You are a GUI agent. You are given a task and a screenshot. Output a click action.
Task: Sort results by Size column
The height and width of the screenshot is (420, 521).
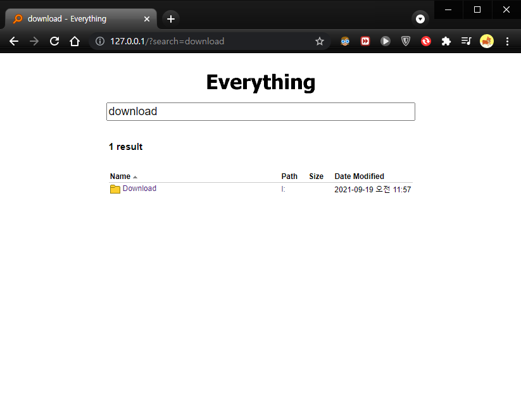coord(316,176)
